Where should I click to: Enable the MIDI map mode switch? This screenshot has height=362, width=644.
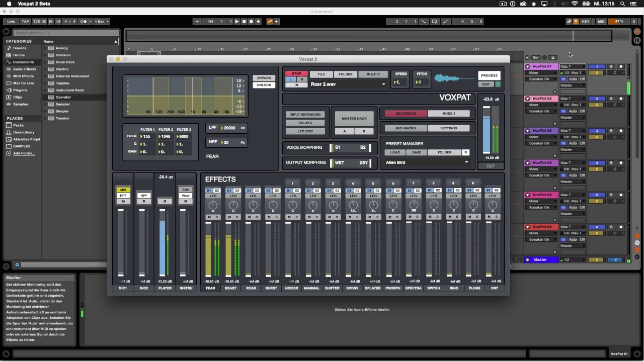[601, 22]
